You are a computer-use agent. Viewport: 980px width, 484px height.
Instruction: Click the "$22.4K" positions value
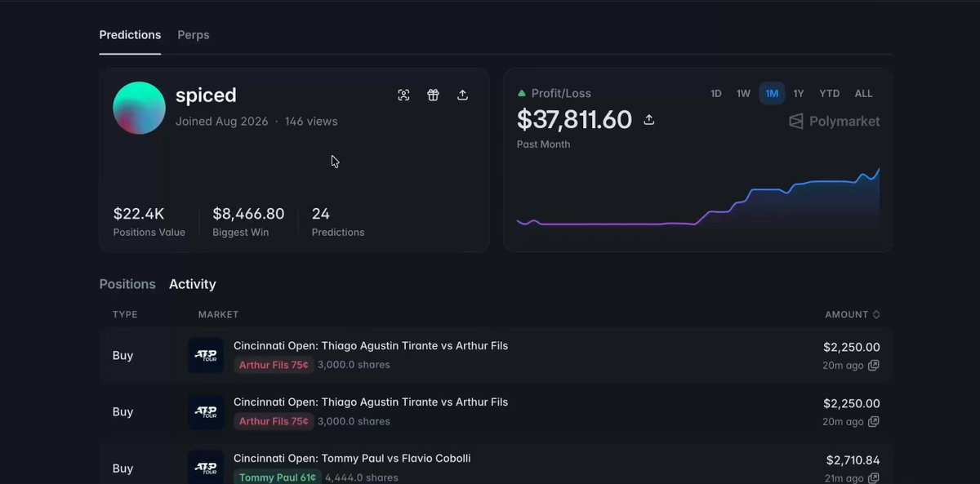tap(139, 214)
